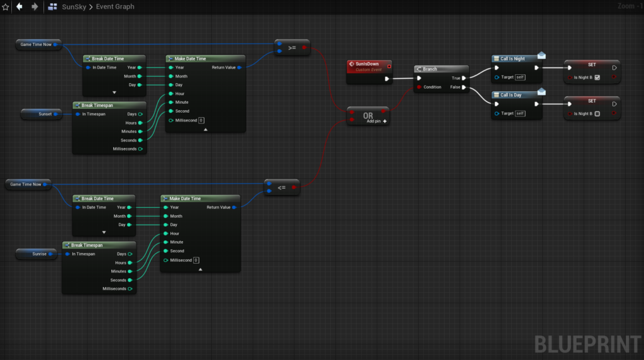Expand the upper Break Date Time node pins
This screenshot has height=360, width=644.
pos(114,93)
